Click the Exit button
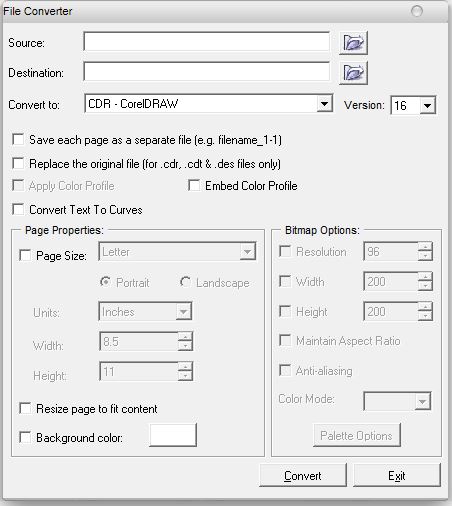The image size is (452, 506). pyautogui.click(x=397, y=475)
